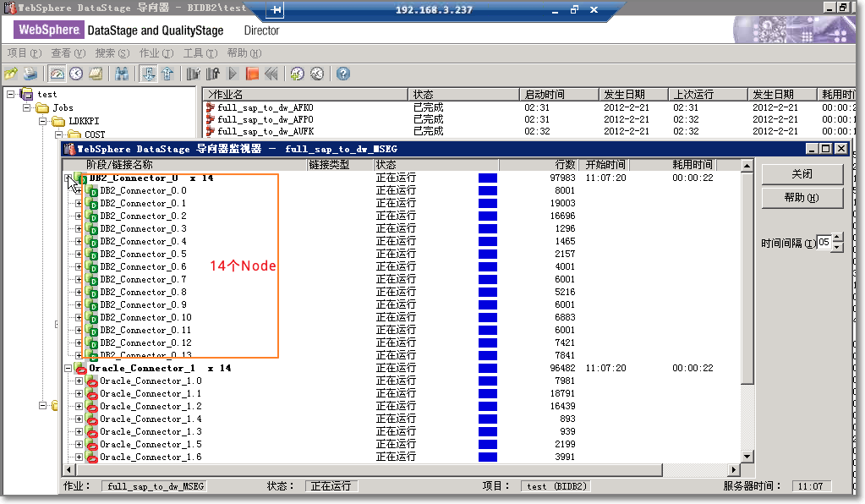Screen dimensions: 865x504
Task: Click the job monitor toolbar icon
Action: click(212, 74)
